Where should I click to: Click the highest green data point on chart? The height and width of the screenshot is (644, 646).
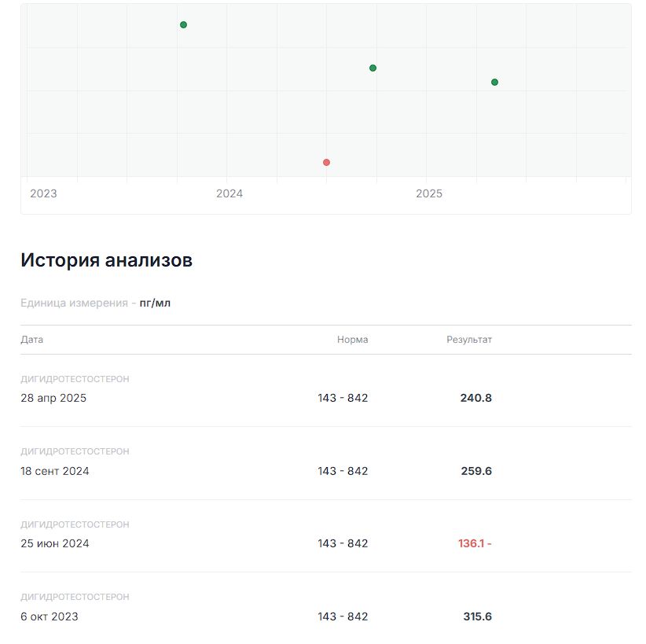pos(183,24)
